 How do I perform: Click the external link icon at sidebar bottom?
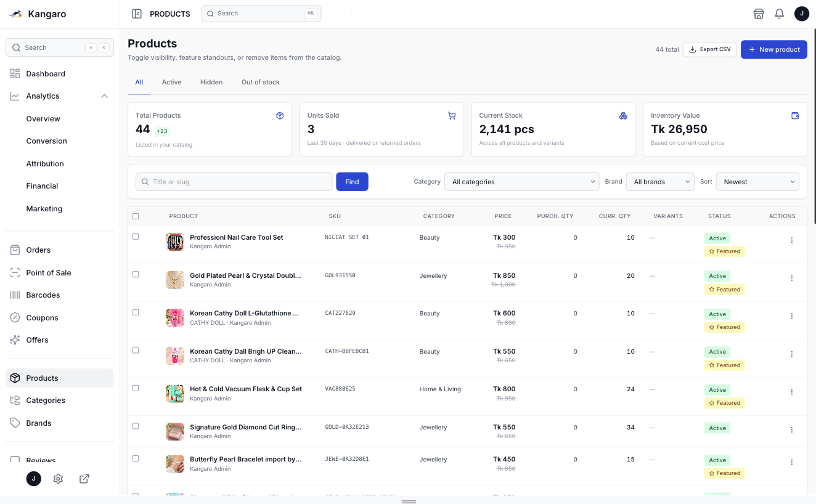pyautogui.click(x=84, y=479)
